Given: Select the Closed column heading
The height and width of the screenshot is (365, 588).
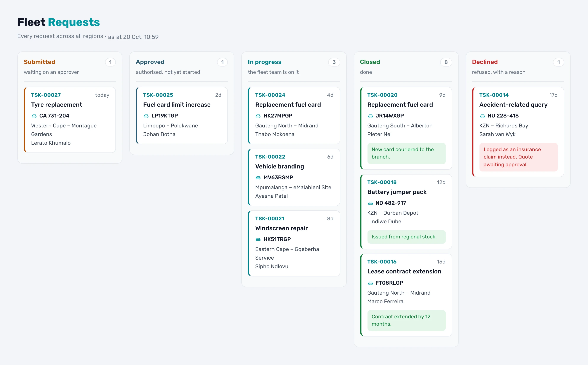Looking at the screenshot, I should pyautogui.click(x=370, y=62).
